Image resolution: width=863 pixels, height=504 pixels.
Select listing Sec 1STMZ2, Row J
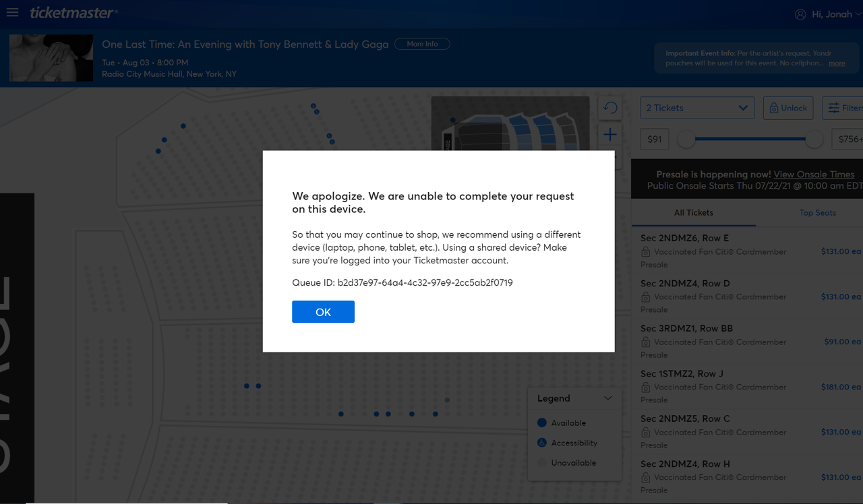click(747, 386)
